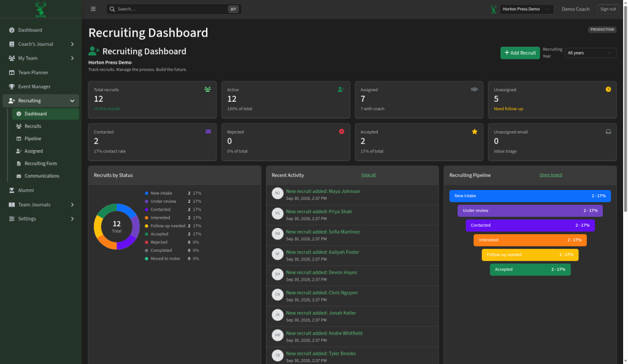Click the Team Planner board icon
Screen dimensions: 628x364
12,72
